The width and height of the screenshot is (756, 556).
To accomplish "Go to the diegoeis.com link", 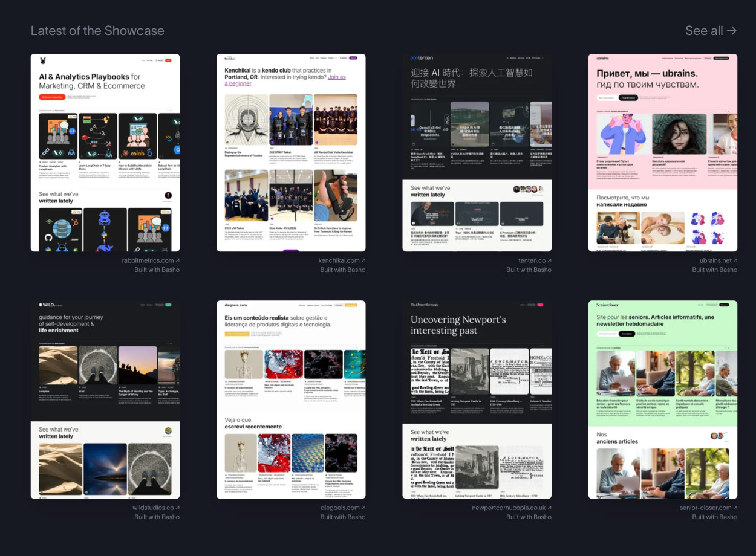I will 343,508.
